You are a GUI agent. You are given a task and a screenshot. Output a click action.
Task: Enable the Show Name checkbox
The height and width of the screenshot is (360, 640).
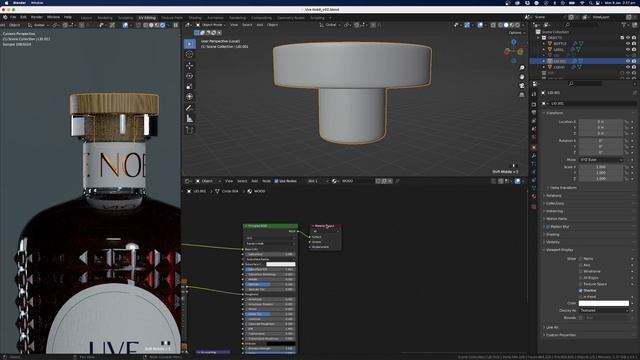click(x=581, y=259)
